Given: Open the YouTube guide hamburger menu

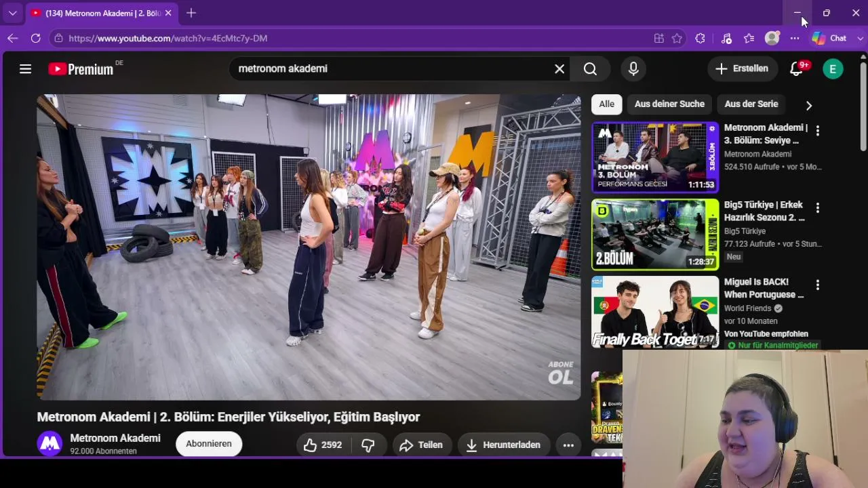Looking at the screenshot, I should pos(25,68).
